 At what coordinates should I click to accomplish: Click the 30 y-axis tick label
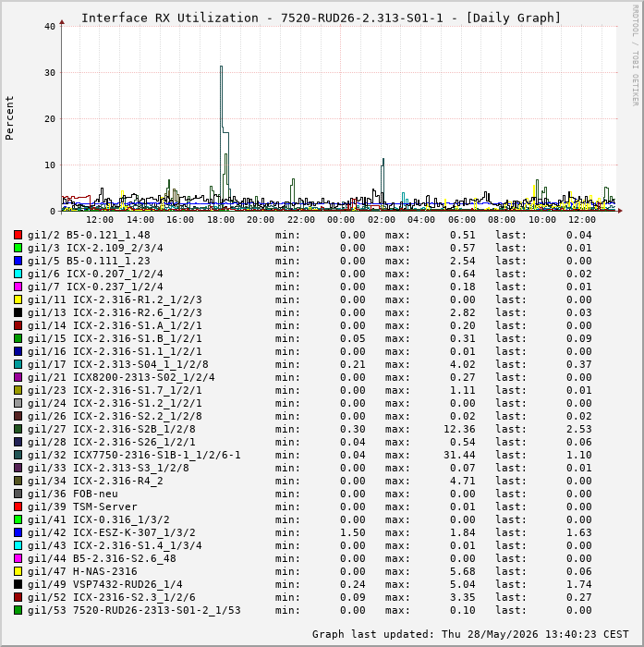pos(50,73)
